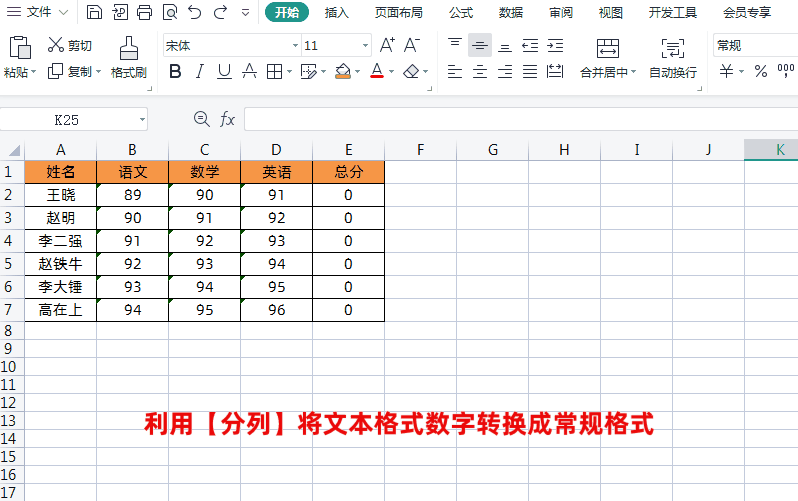Expand the borders dropdown arrow

pyautogui.click(x=289, y=72)
